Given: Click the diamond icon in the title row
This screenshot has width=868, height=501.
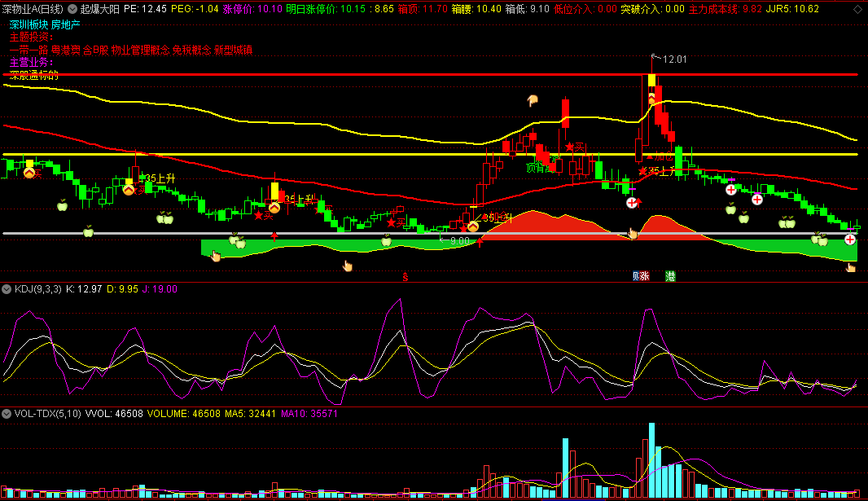Looking at the screenshot, I should click(x=857, y=10).
